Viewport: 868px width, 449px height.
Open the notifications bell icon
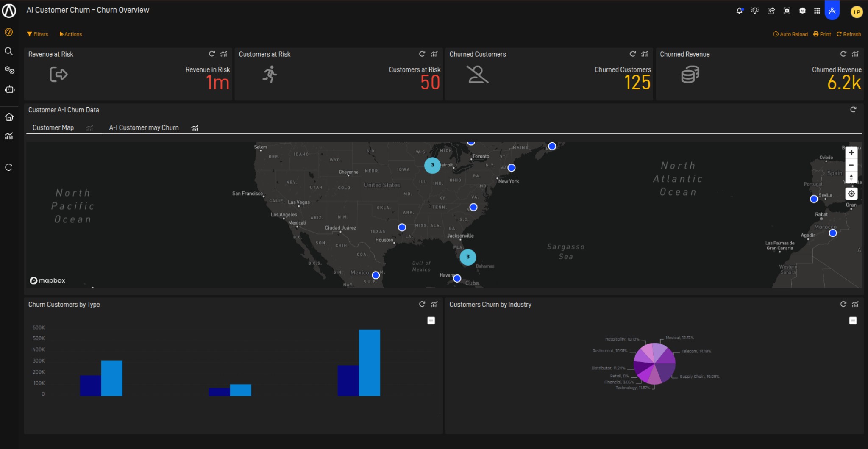pyautogui.click(x=739, y=11)
